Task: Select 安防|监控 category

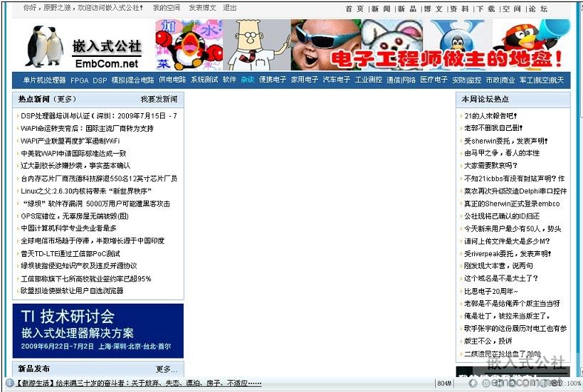Action: point(467,80)
